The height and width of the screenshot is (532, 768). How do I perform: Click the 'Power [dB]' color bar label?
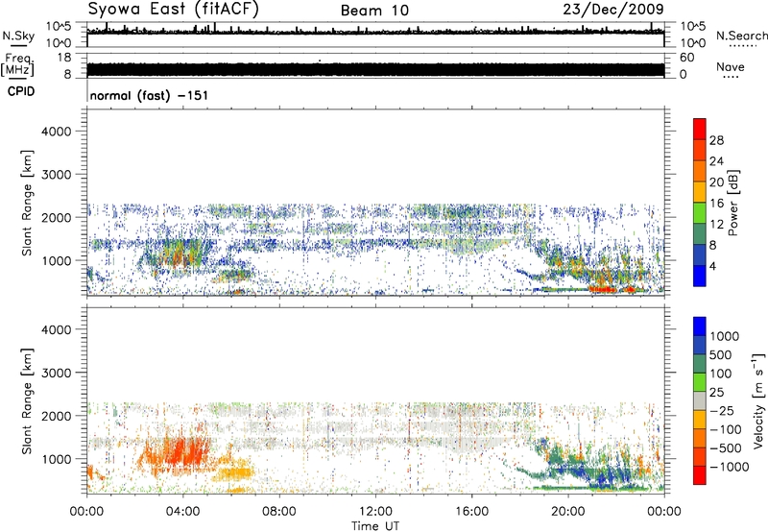click(733, 203)
